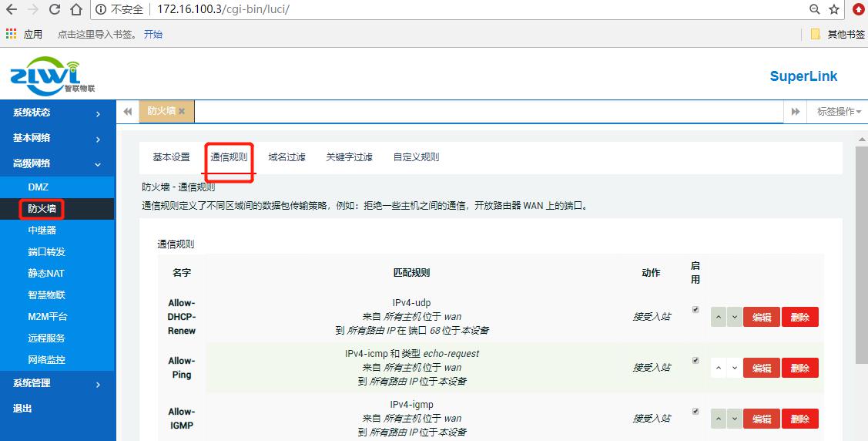Delete the Allow-IGMP rule
This screenshot has width=868, height=441.
point(800,419)
